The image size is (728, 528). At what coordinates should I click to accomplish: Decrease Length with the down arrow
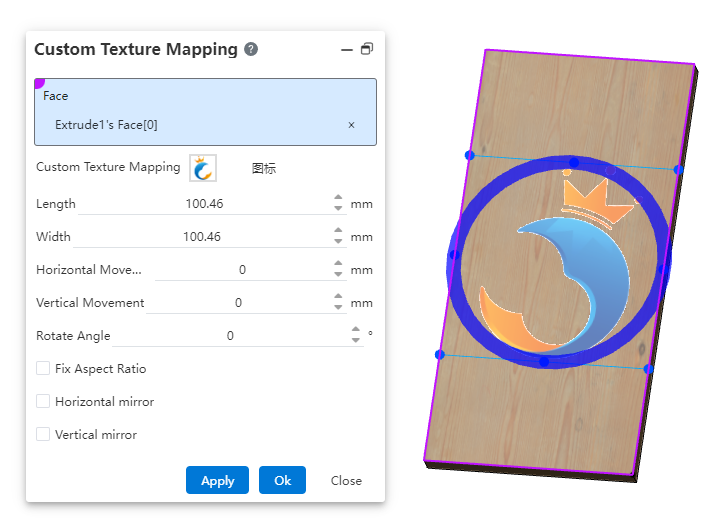[338, 208]
